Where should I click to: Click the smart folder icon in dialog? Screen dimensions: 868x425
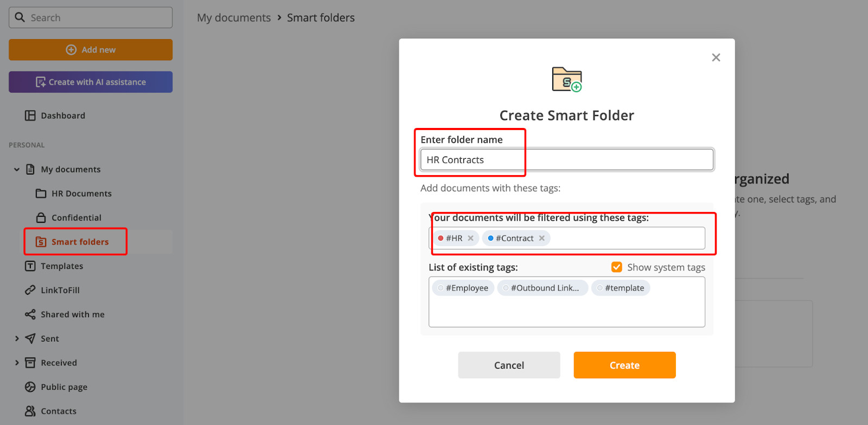click(567, 79)
